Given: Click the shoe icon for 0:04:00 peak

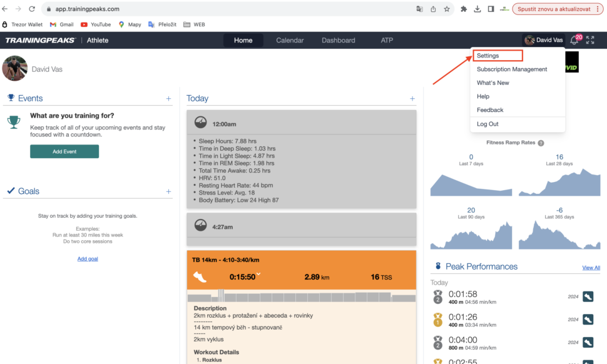Looking at the screenshot, I should (x=588, y=342).
